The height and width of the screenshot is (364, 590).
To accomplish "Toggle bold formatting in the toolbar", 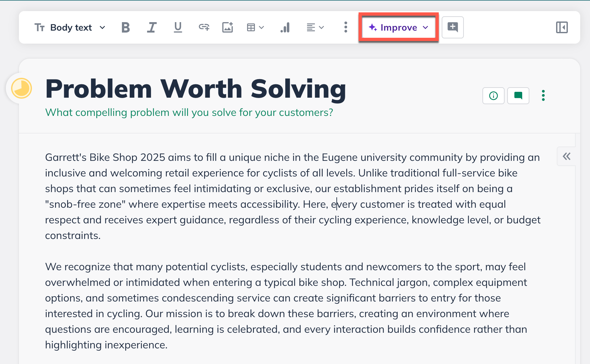I will 125,27.
